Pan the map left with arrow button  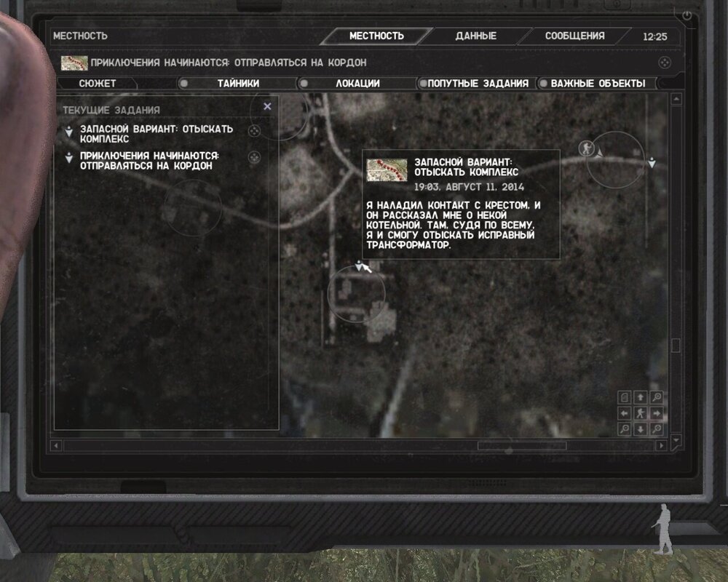[625, 413]
